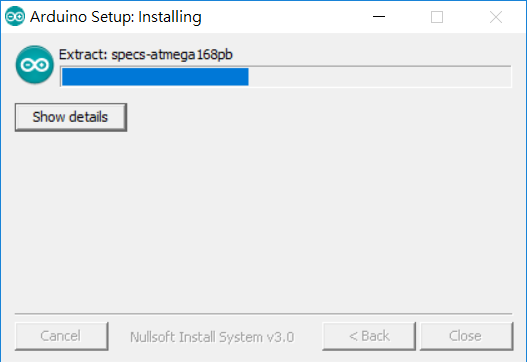Viewport: 527px width, 362px height.
Task: Click the Arduino Setup: Installing title text
Action: (x=116, y=17)
